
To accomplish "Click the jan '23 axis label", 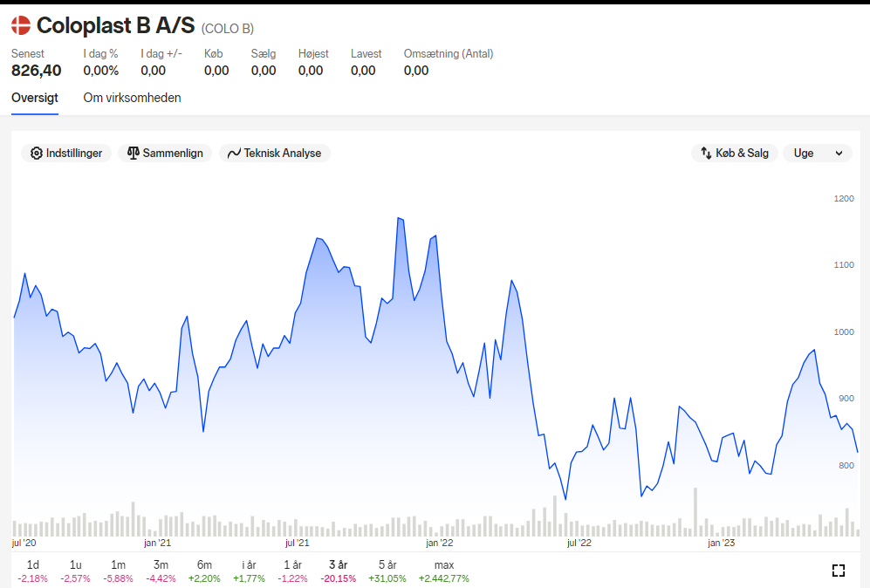I will [722, 543].
